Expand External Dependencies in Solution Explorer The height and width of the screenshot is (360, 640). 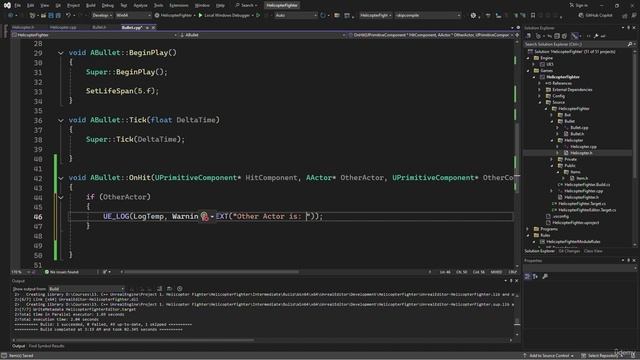click(x=540, y=89)
